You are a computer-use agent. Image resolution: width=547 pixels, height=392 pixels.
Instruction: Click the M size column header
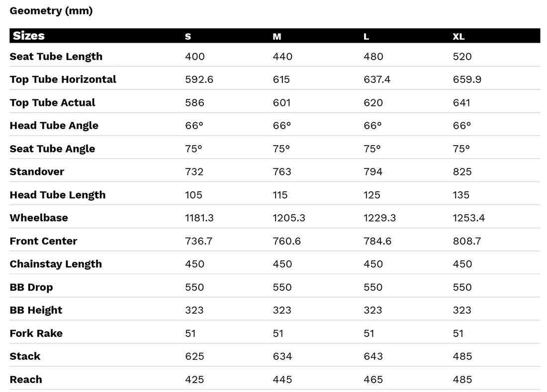(x=277, y=37)
